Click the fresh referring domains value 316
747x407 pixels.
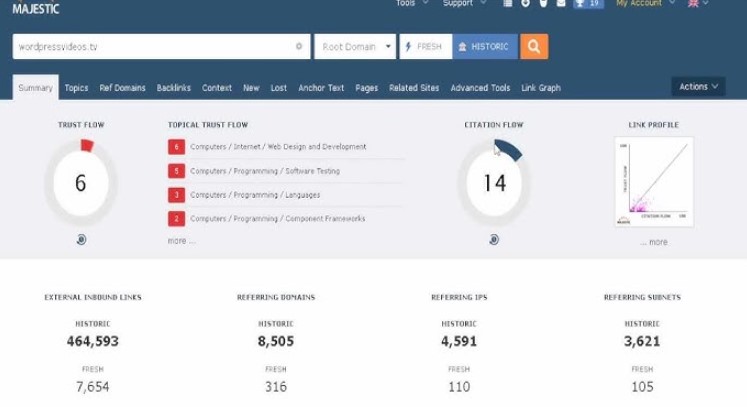click(276, 387)
